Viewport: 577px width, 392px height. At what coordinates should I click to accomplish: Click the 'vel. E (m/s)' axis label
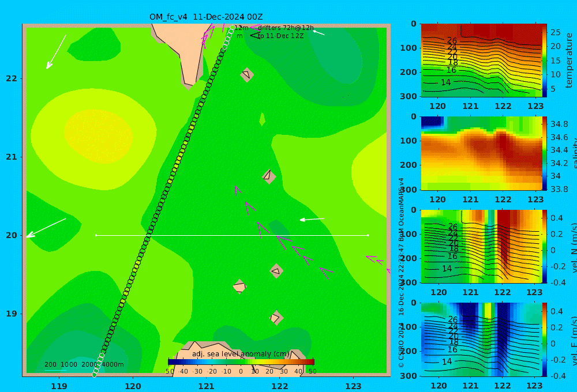(574, 340)
